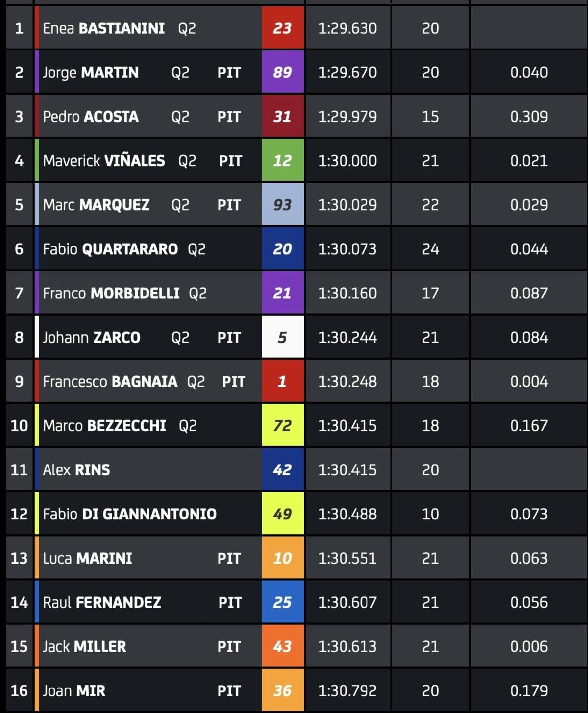Open Fabio Di Giannantonio's entry
Screen dimensions: 588x713
tap(129, 514)
